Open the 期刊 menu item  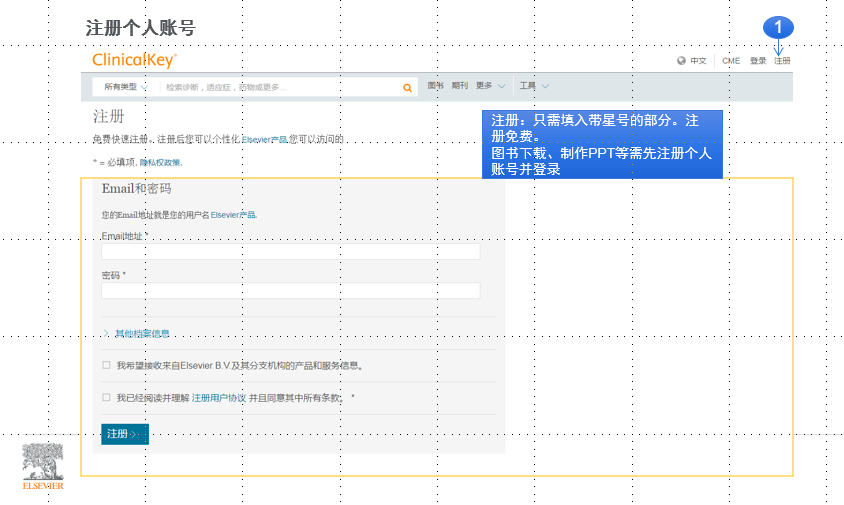point(460,86)
